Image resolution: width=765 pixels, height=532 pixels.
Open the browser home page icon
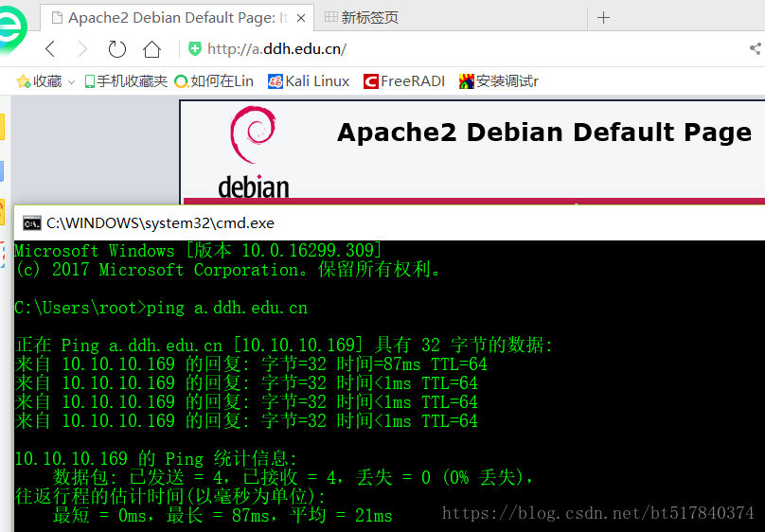[x=151, y=49]
